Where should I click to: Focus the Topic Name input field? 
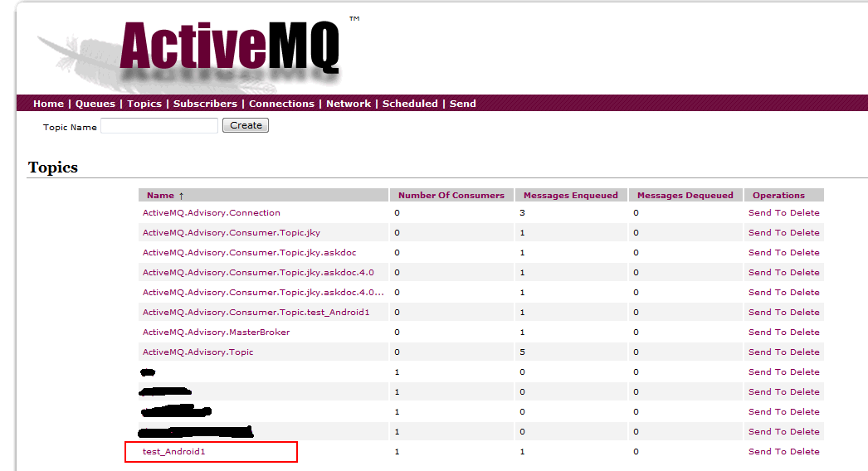[x=159, y=126]
